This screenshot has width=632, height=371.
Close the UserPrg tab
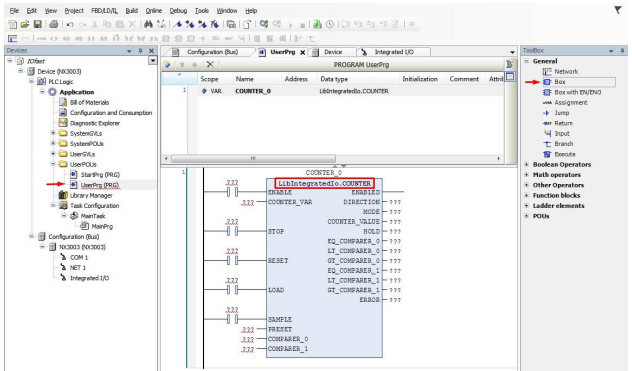303,52
